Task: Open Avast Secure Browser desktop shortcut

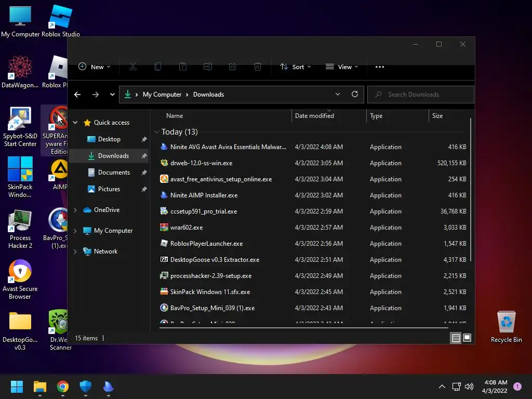Action: click(x=20, y=280)
